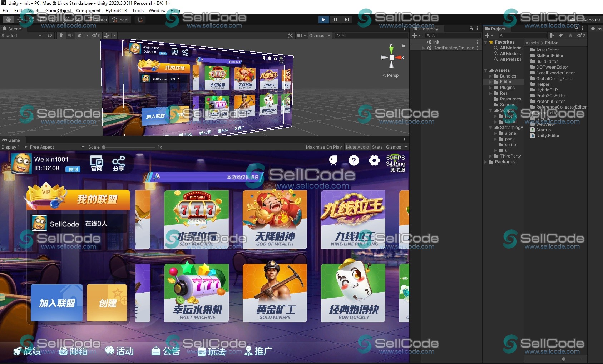603x364 pixels.
Task: Expand the DontDestroyOnLoad scene in Hierarchy
Action: tap(424, 48)
